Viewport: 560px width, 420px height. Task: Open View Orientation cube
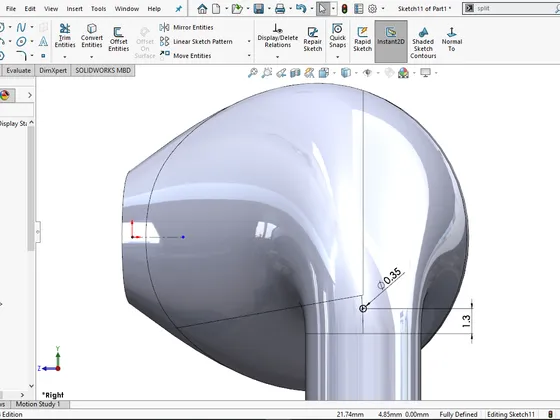tap(324, 73)
